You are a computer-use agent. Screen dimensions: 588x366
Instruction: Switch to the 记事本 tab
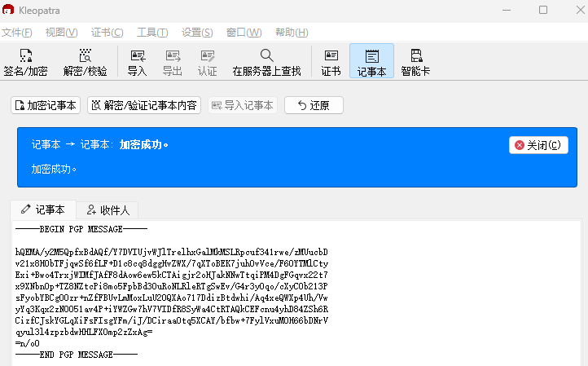(43, 209)
